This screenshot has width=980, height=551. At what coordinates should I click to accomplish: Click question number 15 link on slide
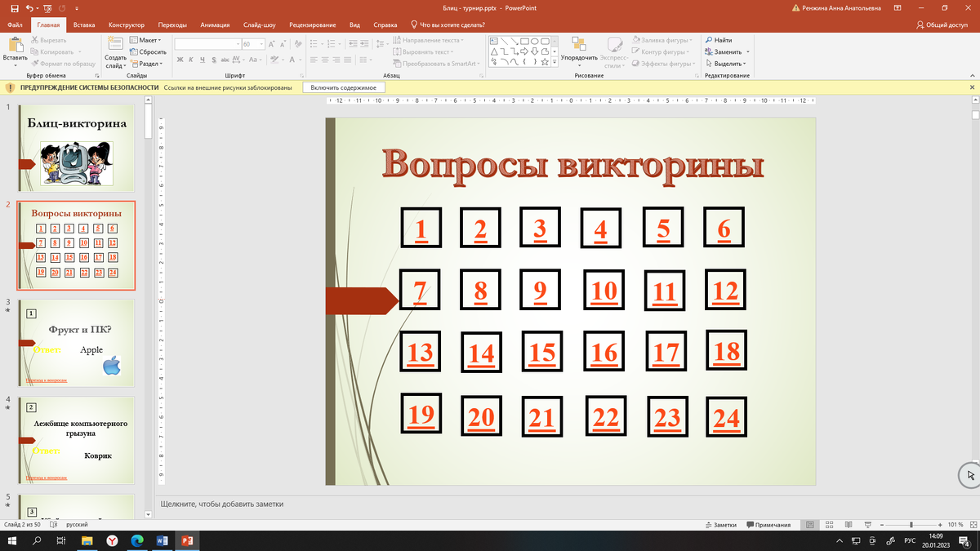(542, 353)
